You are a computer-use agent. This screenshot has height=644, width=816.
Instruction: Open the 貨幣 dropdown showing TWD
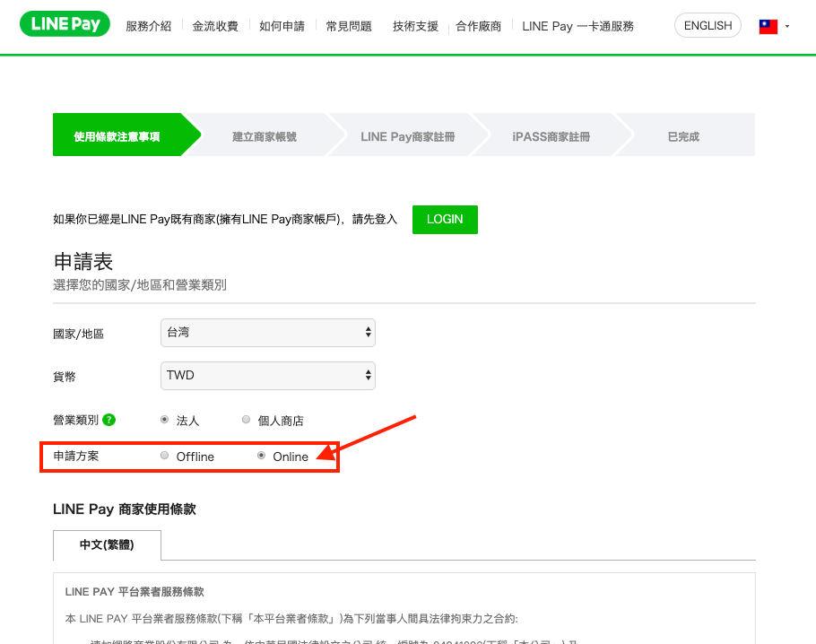point(268,376)
